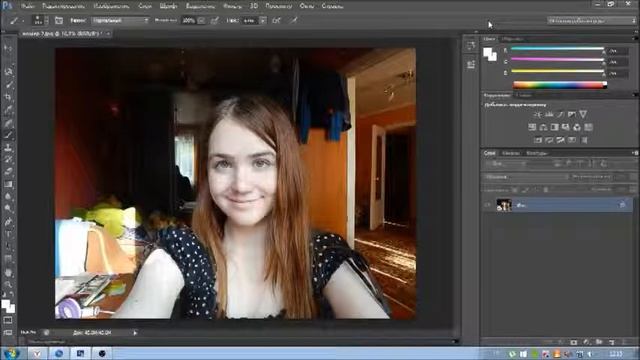This screenshot has height=360, width=640.
Task: Select the Zoom tool
Action: pos(8,284)
